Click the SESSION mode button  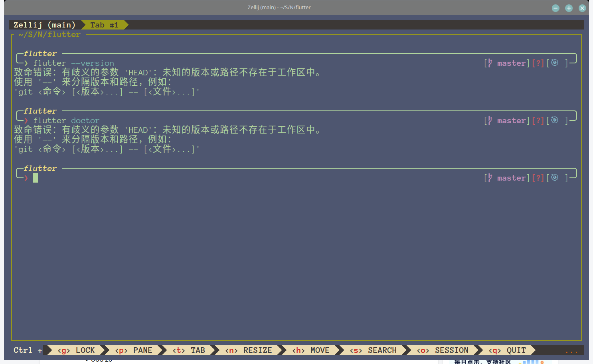(x=443, y=350)
